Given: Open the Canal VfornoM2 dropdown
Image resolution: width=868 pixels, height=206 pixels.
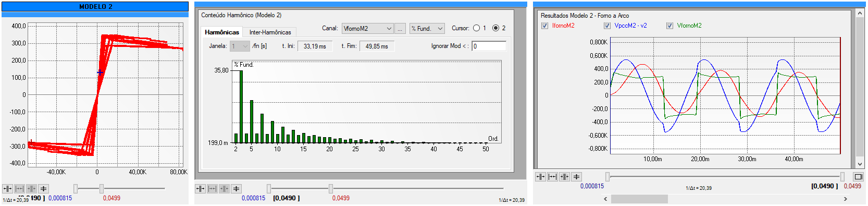Looking at the screenshot, I should coord(367,29).
